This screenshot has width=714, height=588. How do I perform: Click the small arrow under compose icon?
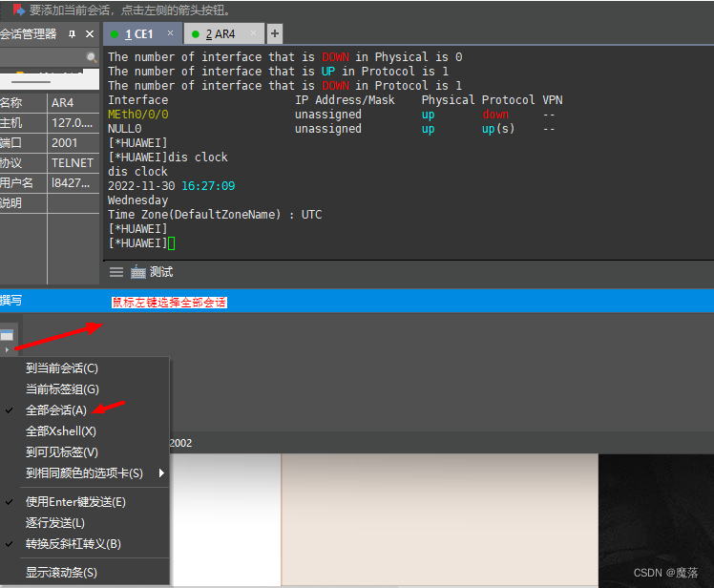(x=8, y=350)
